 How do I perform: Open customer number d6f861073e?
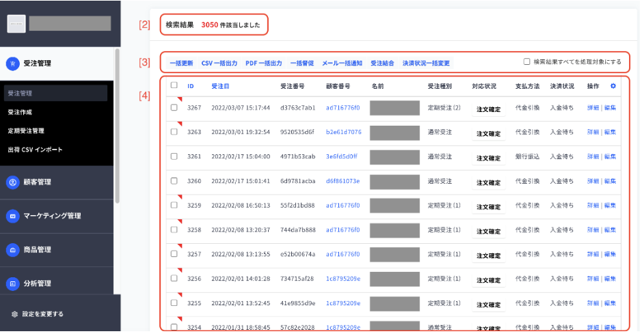(343, 181)
